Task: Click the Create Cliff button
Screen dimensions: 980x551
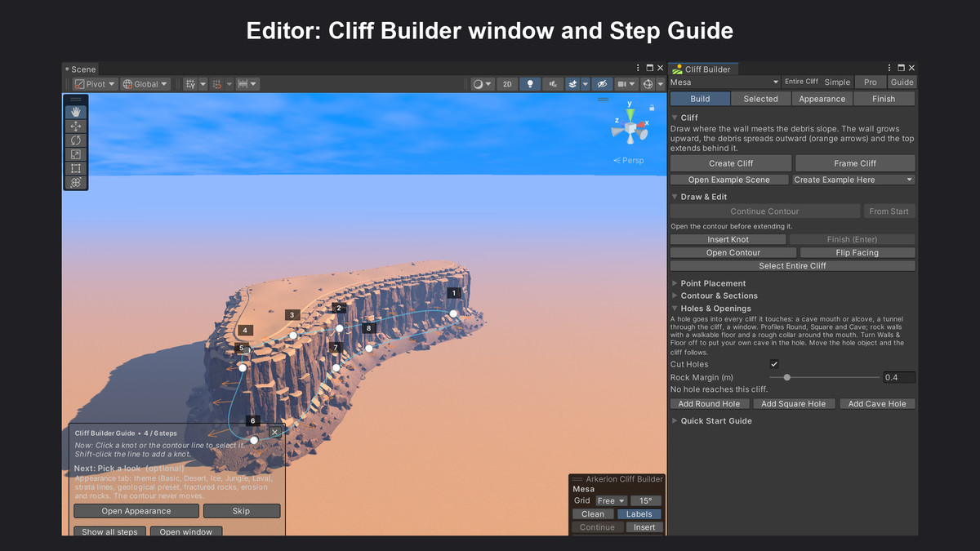Action: tap(731, 163)
